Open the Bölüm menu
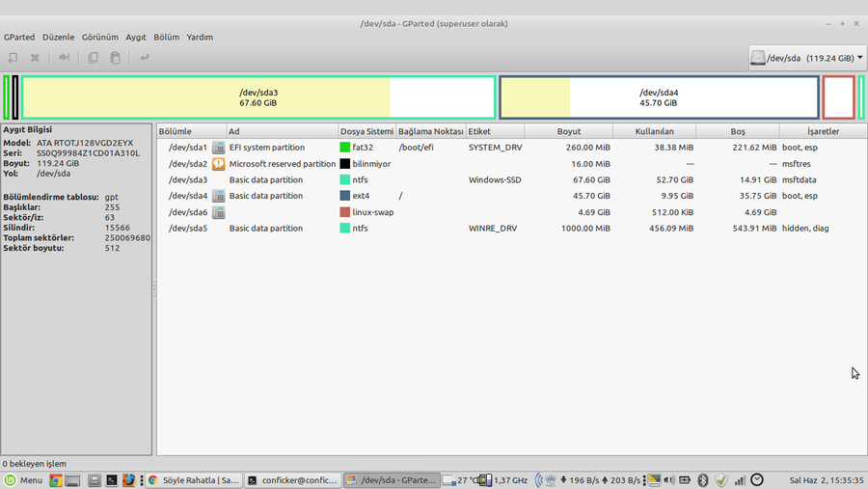This screenshot has width=868, height=489. point(167,37)
